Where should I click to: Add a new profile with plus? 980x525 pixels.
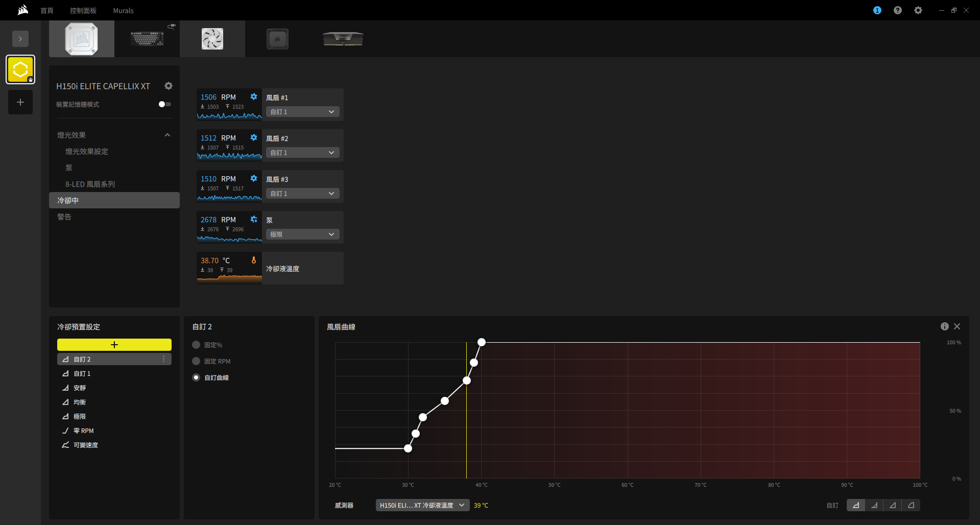coord(20,102)
